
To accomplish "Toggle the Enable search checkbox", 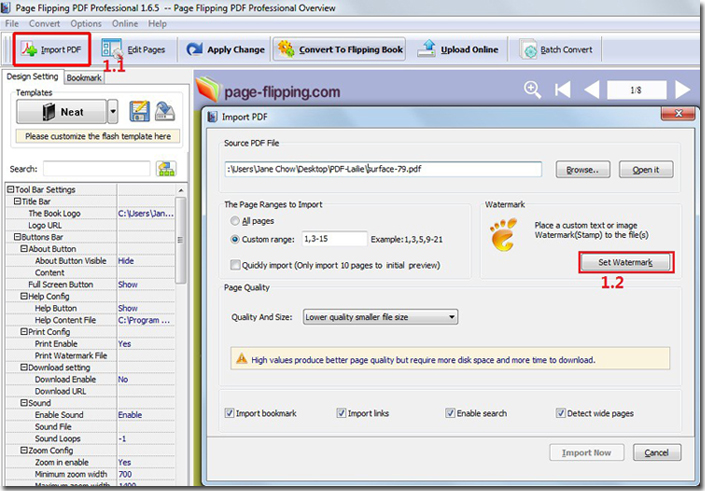I will coord(450,413).
